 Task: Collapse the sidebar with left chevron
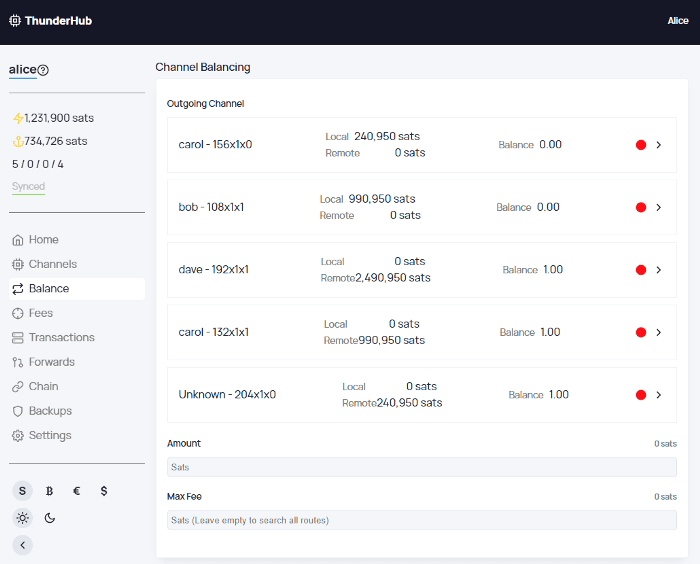[22, 545]
